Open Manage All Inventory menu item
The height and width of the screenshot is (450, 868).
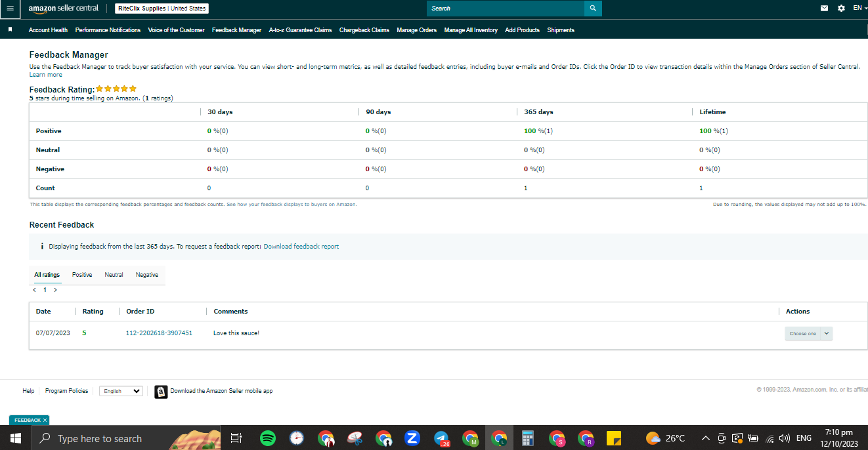tap(471, 30)
